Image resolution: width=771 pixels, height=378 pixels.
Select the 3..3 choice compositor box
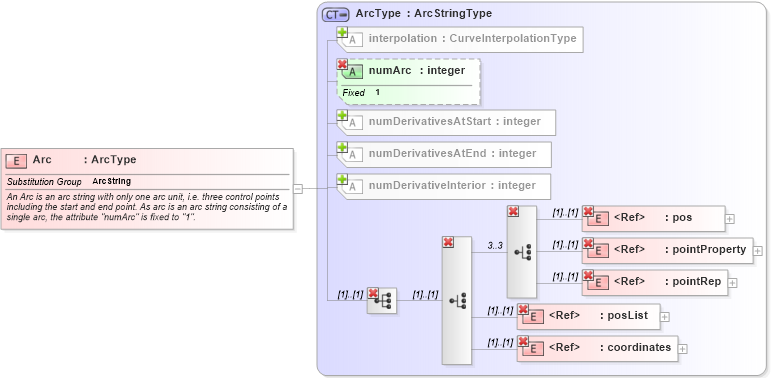(x=522, y=252)
